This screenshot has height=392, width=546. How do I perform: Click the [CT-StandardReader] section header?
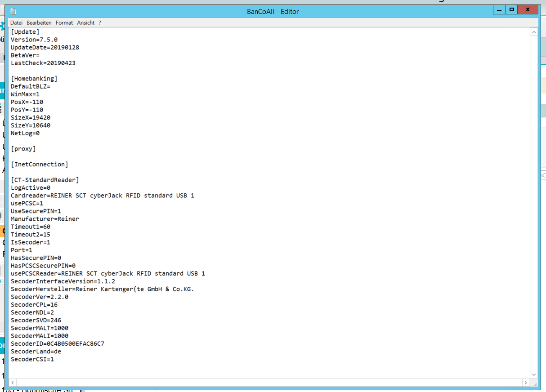point(45,180)
